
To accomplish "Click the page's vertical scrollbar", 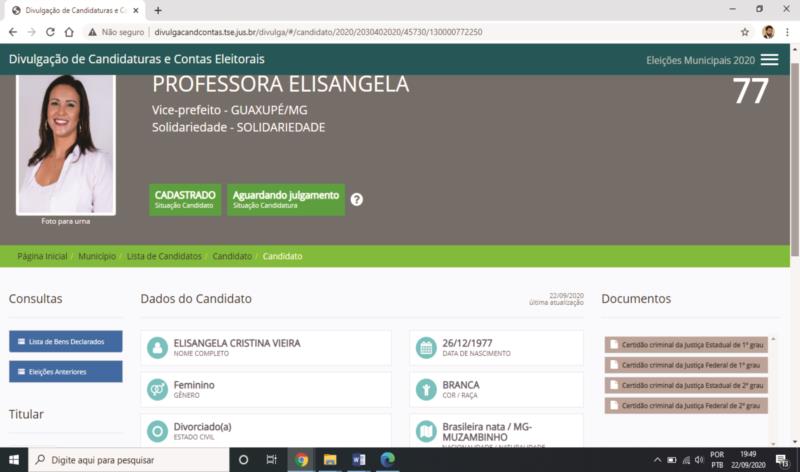I will coord(794,158).
